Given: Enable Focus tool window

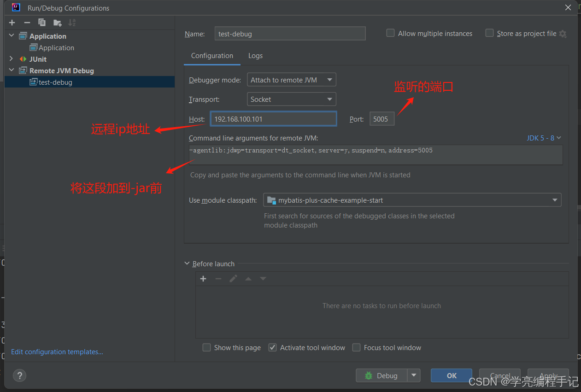Looking at the screenshot, I should coord(356,347).
